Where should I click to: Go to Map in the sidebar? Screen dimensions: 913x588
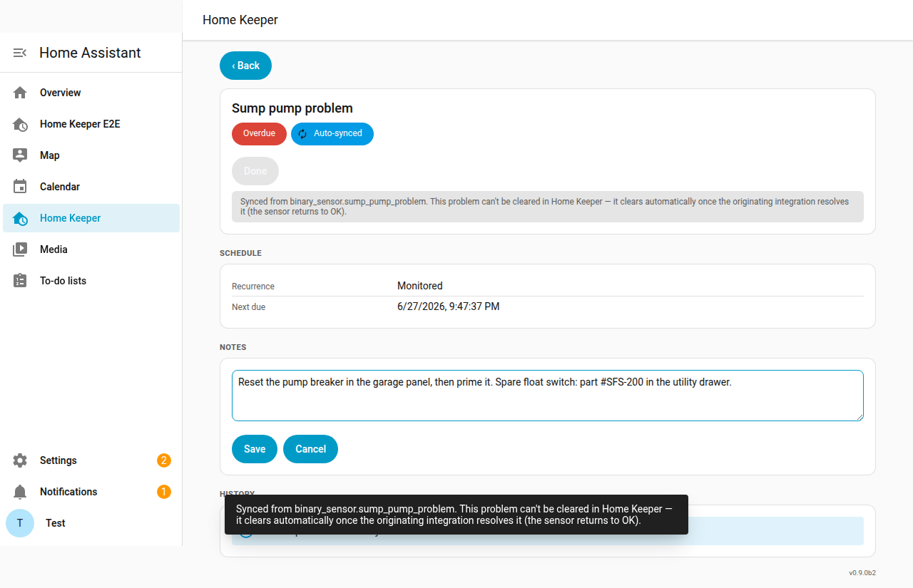(x=91, y=155)
